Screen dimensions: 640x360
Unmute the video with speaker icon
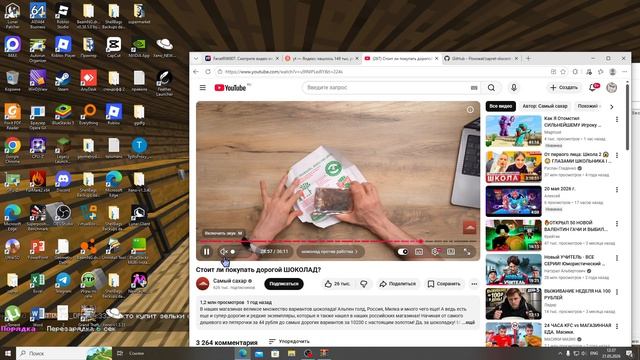pyautogui.click(x=223, y=252)
